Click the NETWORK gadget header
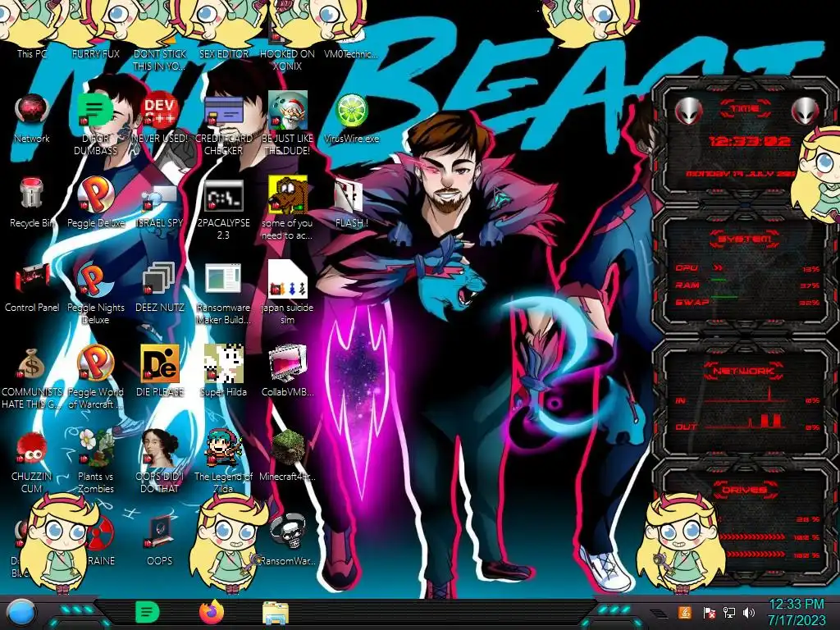Image resolution: width=840 pixels, height=630 pixels. click(743, 371)
